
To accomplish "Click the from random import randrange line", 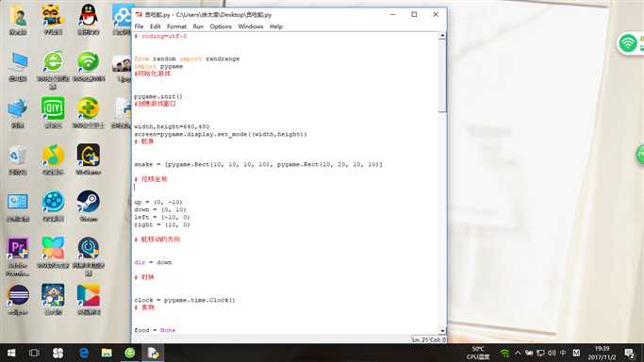I will point(187,58).
